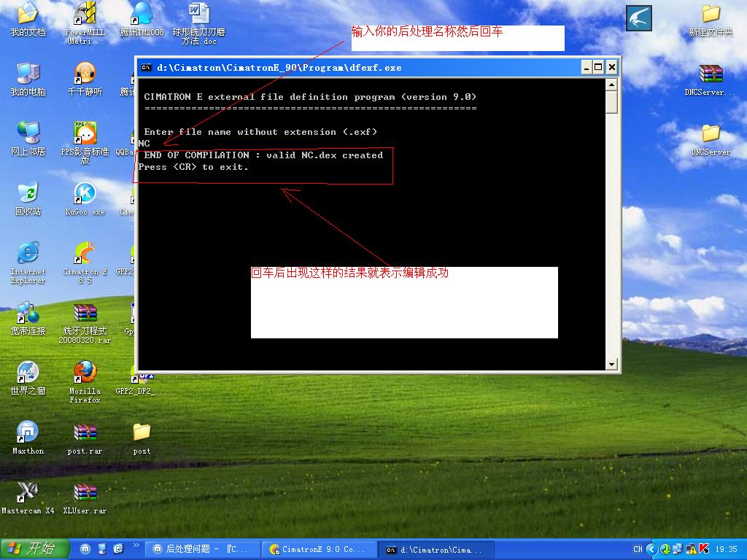
Task: Click the IE quick launch icon
Action: [x=119, y=549]
